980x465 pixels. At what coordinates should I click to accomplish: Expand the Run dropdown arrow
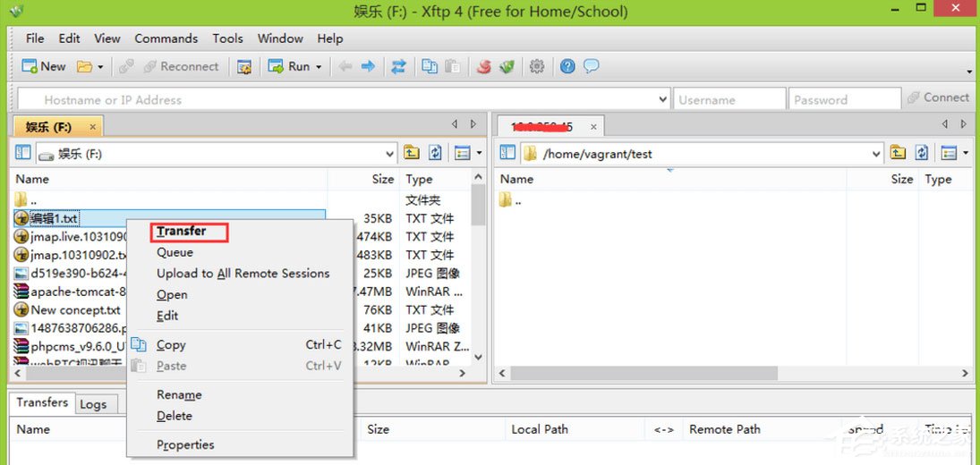coord(318,67)
